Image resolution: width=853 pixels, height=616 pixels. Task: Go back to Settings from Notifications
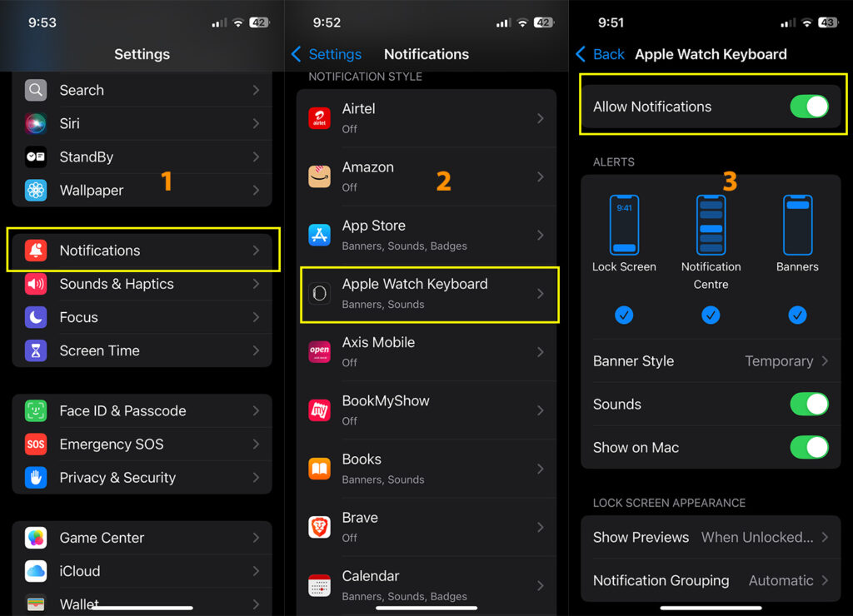pos(327,54)
